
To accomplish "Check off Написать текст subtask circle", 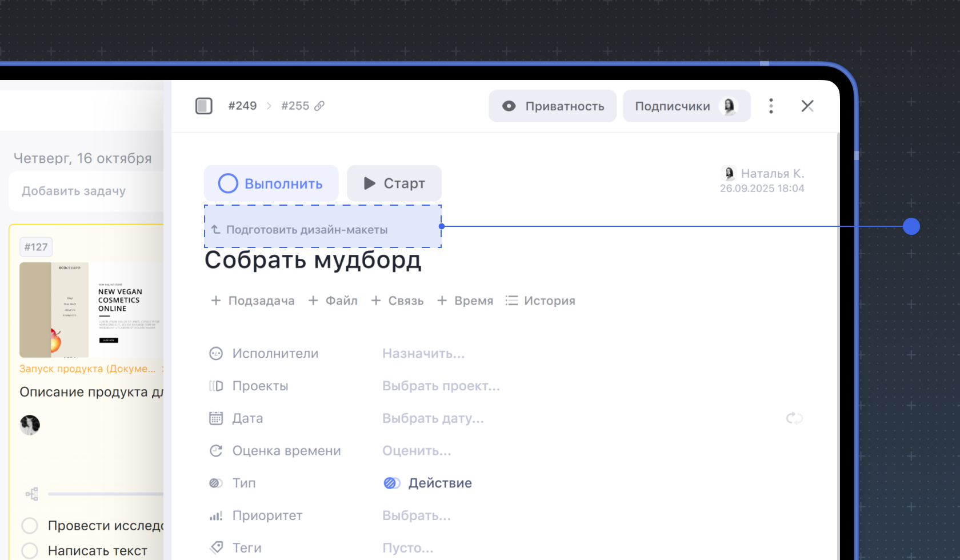I will coord(30,551).
